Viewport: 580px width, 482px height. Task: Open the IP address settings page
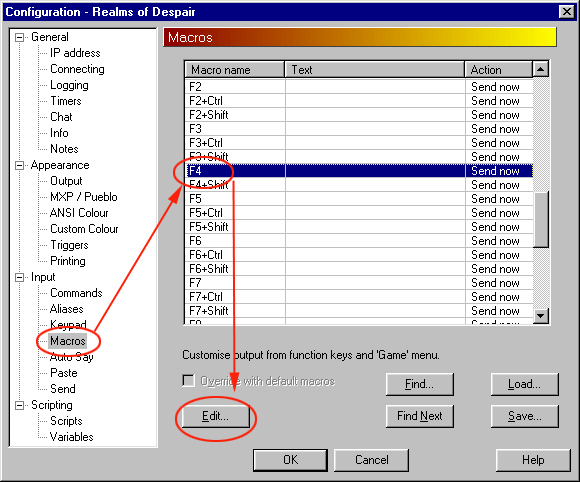click(x=75, y=53)
